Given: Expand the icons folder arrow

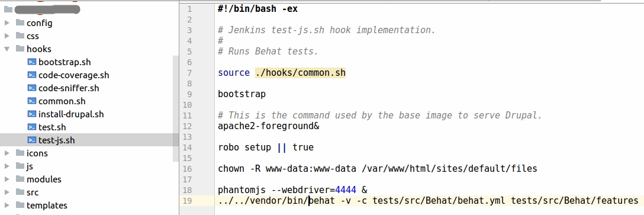Looking at the screenshot, I should point(7,153).
